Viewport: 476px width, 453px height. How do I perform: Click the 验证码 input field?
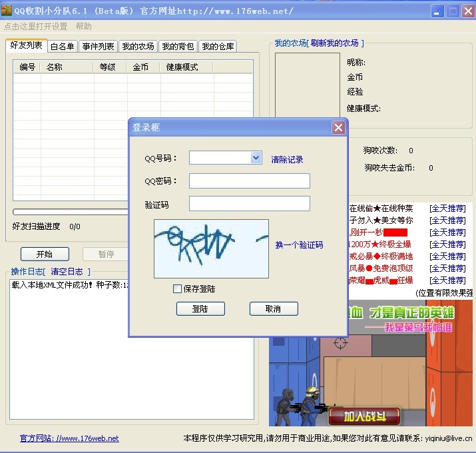[249, 204]
